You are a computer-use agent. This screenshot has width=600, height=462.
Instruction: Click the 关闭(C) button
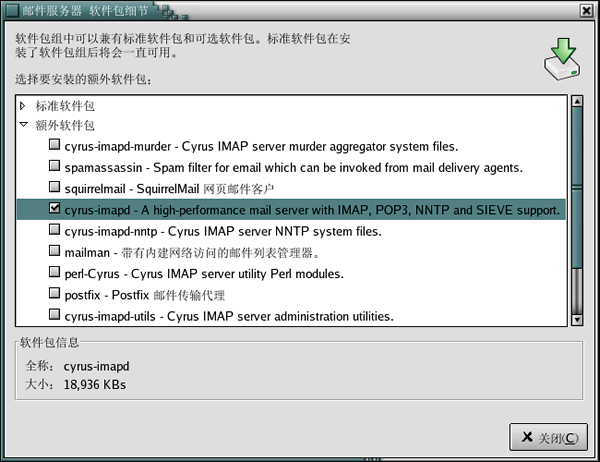(548, 437)
